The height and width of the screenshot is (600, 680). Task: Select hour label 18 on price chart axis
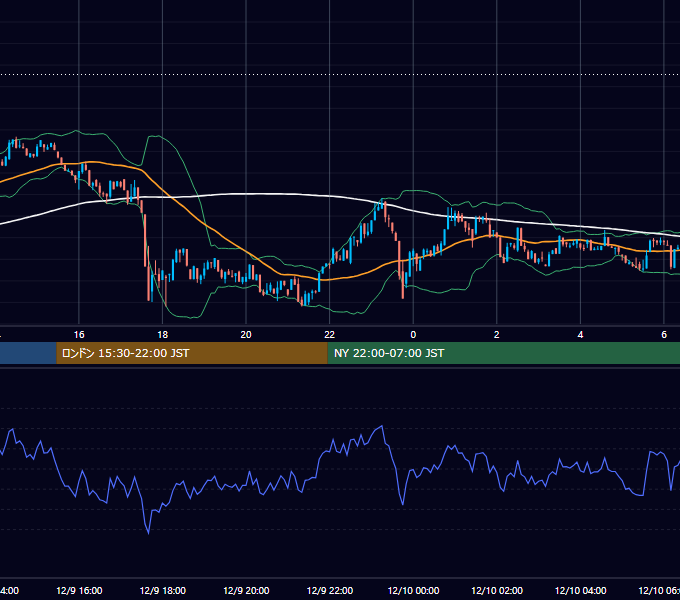(163, 335)
